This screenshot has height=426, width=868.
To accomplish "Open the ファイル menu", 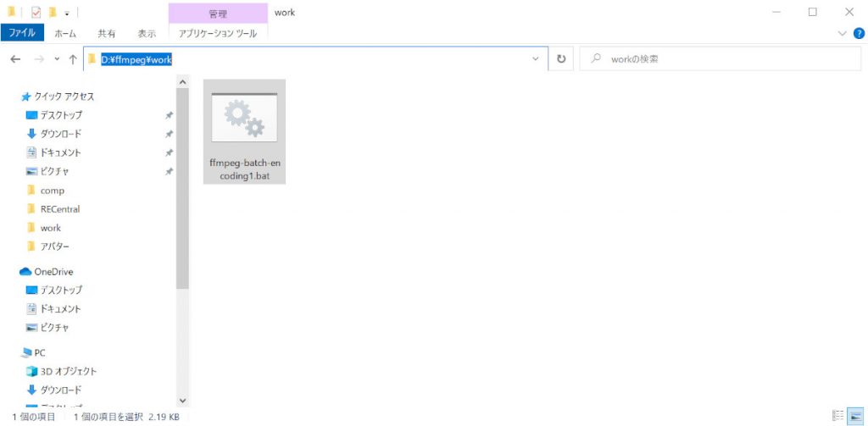I will click(x=22, y=34).
